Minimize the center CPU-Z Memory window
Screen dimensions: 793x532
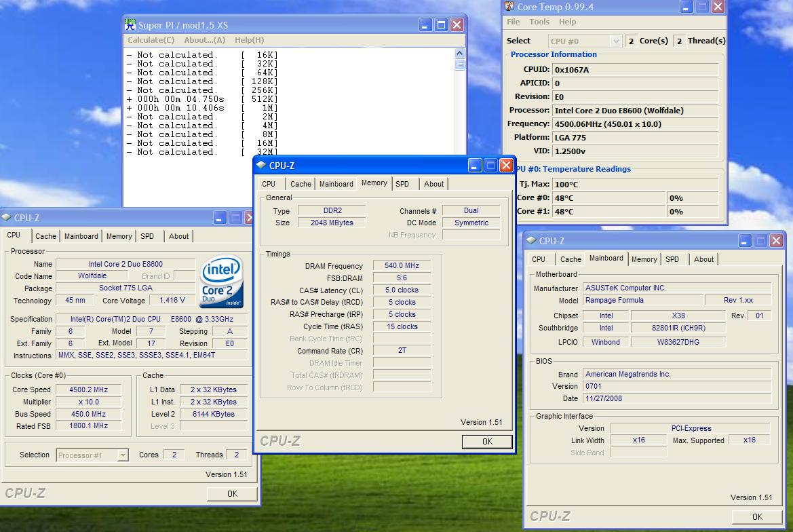(x=474, y=166)
